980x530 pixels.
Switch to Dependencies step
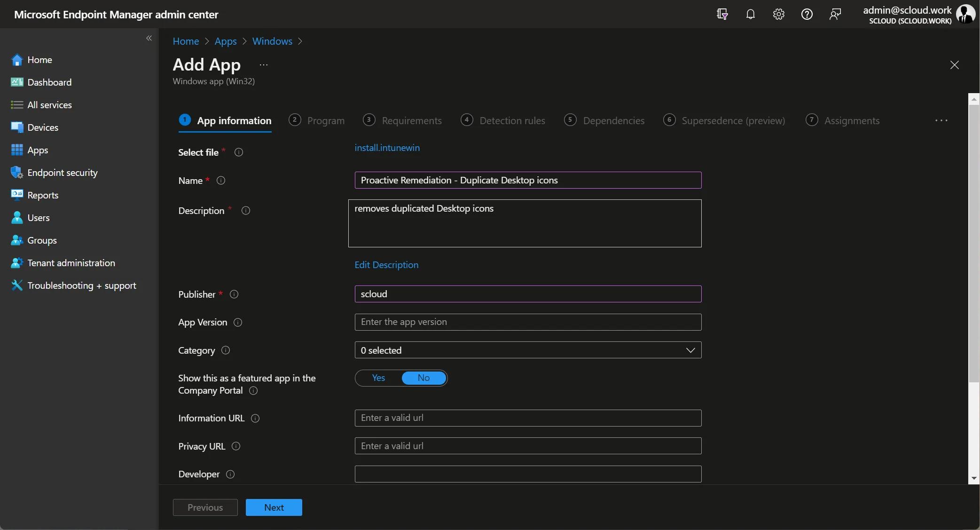(604, 121)
